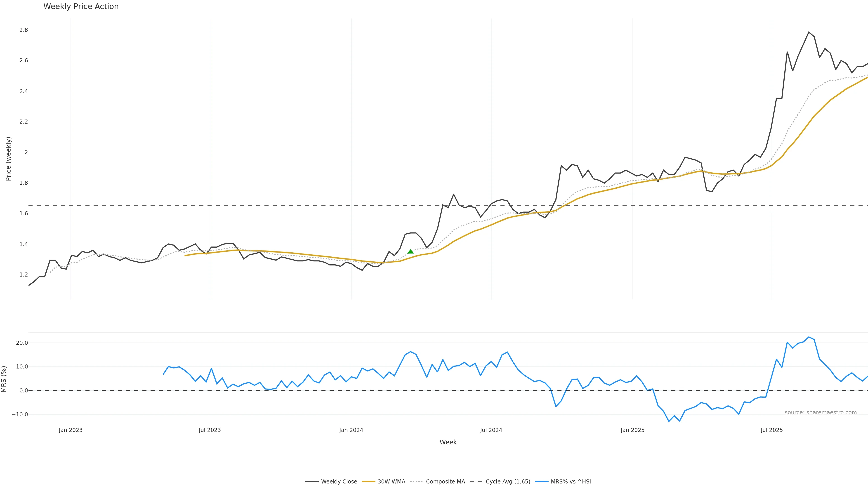The height and width of the screenshot is (488, 868).
Task: Click the 2.8 price axis tick label
Action: coord(24,30)
